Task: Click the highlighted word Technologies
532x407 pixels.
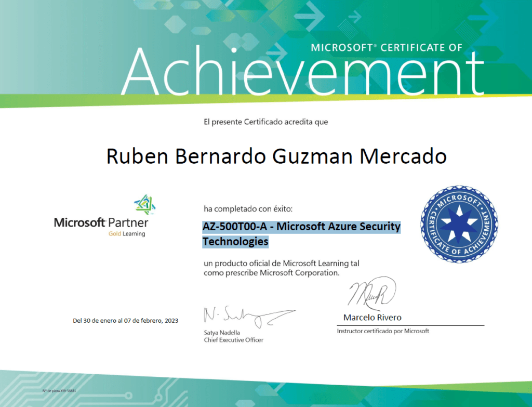Action: click(235, 241)
